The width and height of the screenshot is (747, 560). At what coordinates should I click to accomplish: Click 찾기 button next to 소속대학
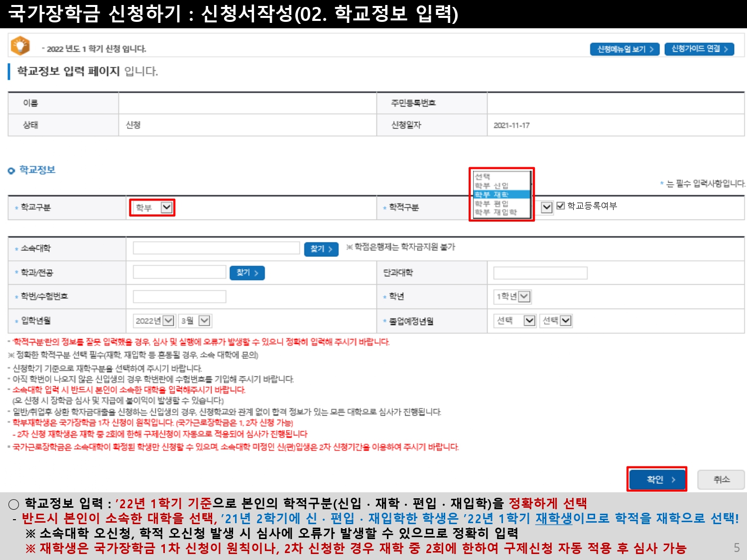click(321, 249)
